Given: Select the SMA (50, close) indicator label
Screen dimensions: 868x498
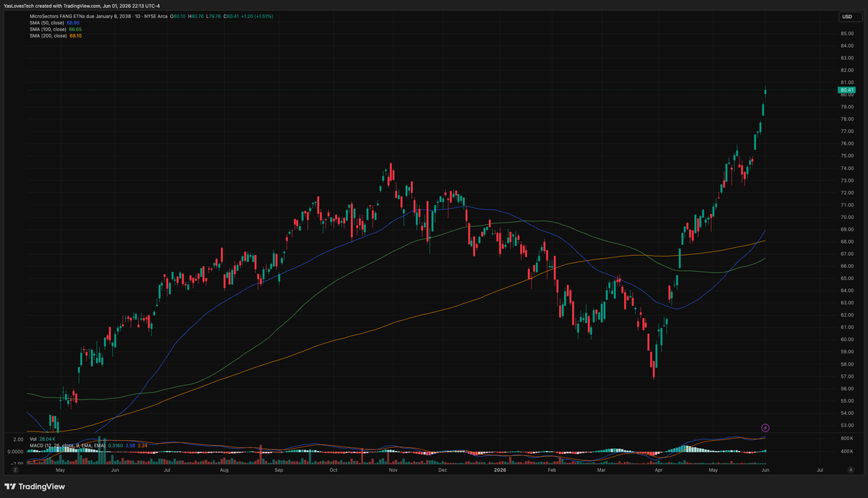Looking at the screenshot, I should [48, 22].
